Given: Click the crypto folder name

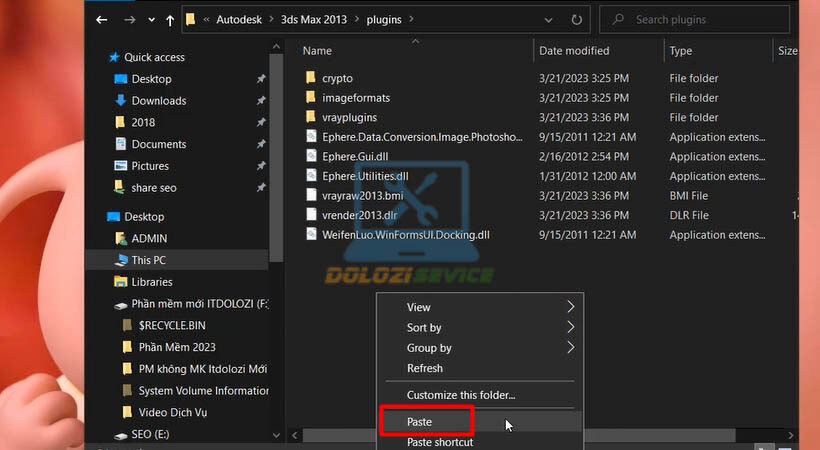Looking at the screenshot, I should [337, 78].
